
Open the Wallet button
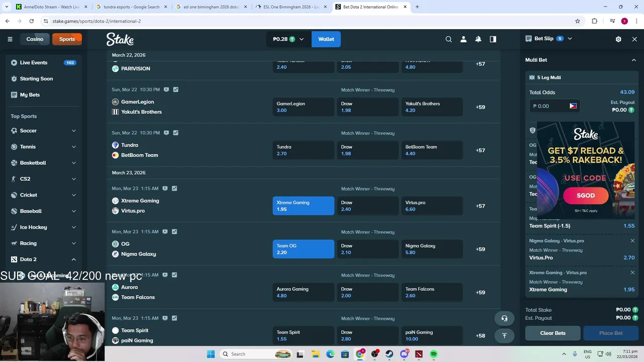coord(326,39)
